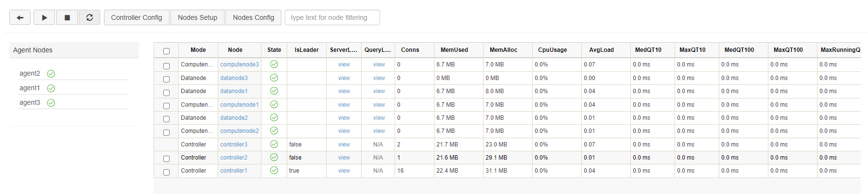
Task: Click state check icon for controller1
Action: point(274,170)
